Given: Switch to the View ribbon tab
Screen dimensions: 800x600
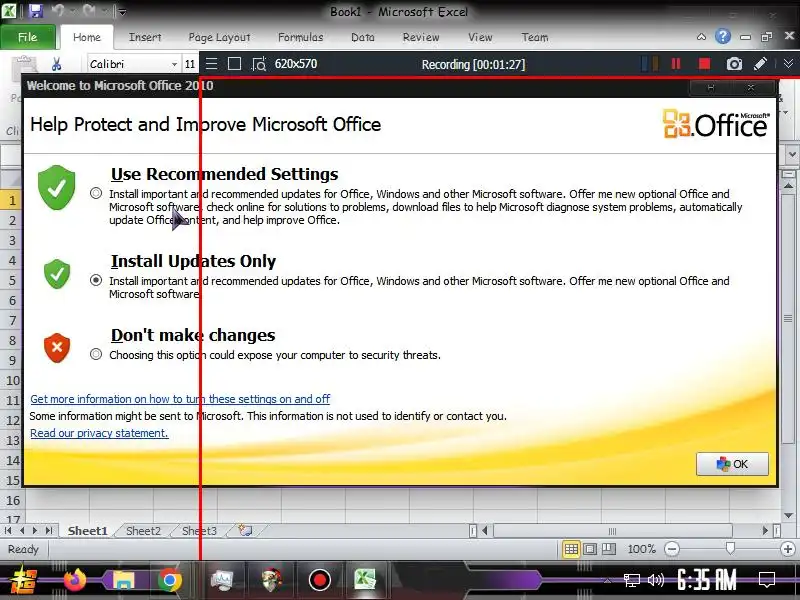Looking at the screenshot, I should [x=480, y=37].
